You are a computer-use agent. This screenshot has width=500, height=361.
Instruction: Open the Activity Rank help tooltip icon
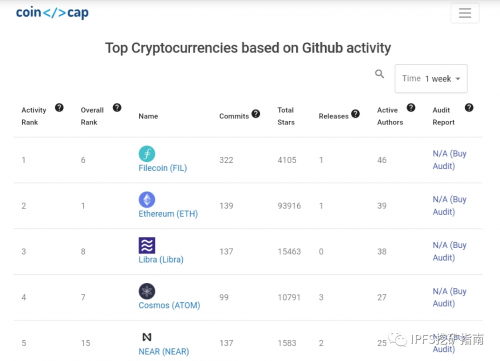tap(59, 108)
